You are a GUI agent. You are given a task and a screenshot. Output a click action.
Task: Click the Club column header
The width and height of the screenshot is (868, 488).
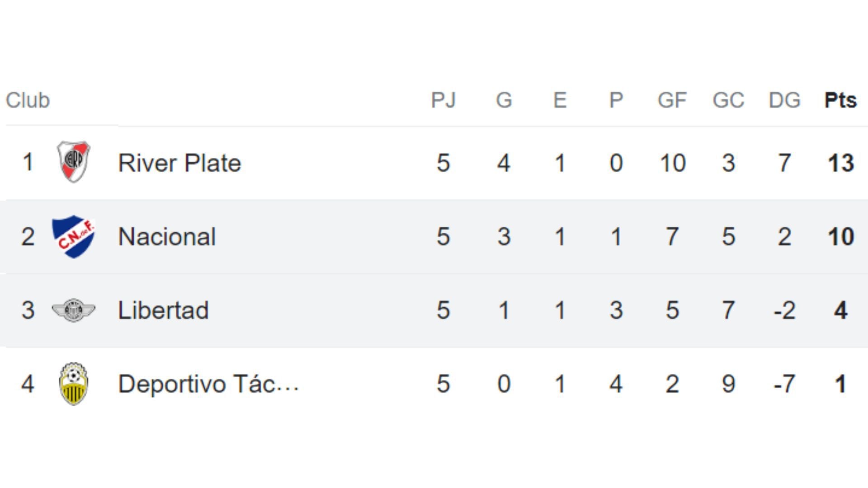point(28,100)
